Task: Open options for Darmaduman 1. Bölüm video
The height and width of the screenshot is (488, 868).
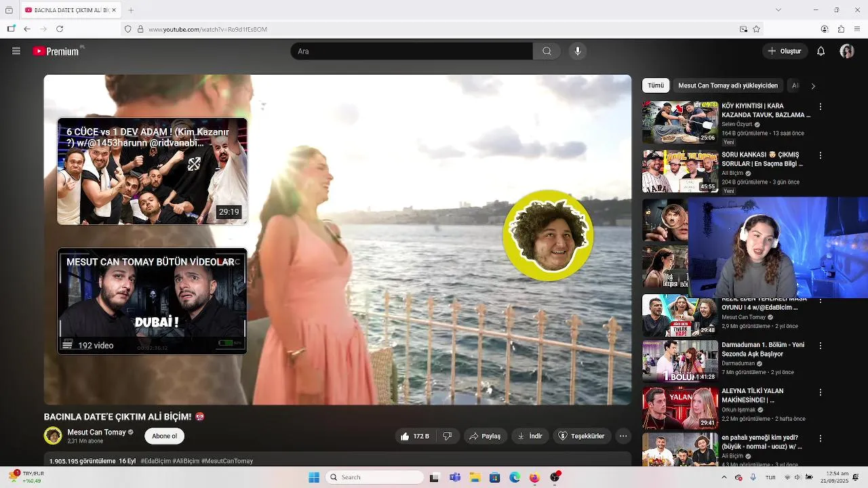Action: pos(821,346)
